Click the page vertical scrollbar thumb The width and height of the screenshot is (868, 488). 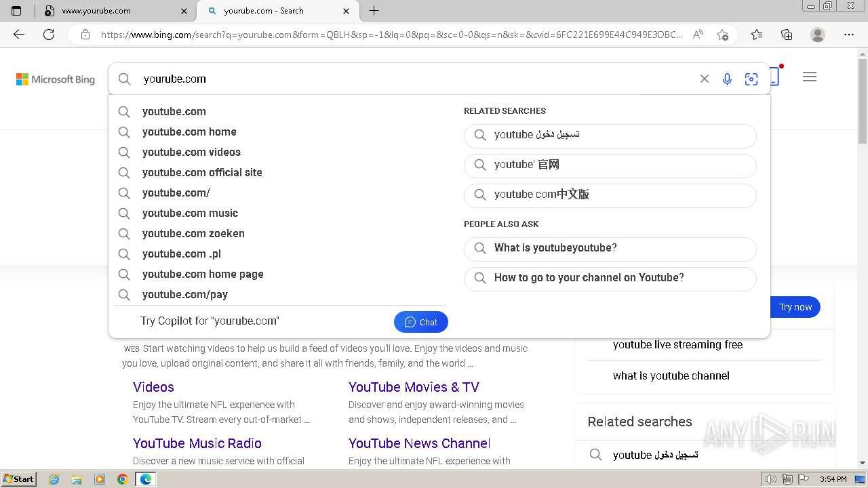pos(863,102)
